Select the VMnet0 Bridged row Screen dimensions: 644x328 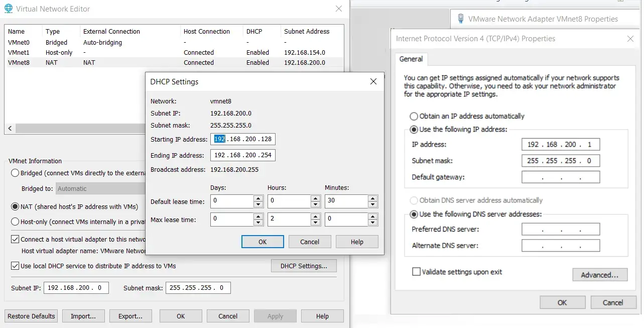pyautogui.click(x=174, y=43)
